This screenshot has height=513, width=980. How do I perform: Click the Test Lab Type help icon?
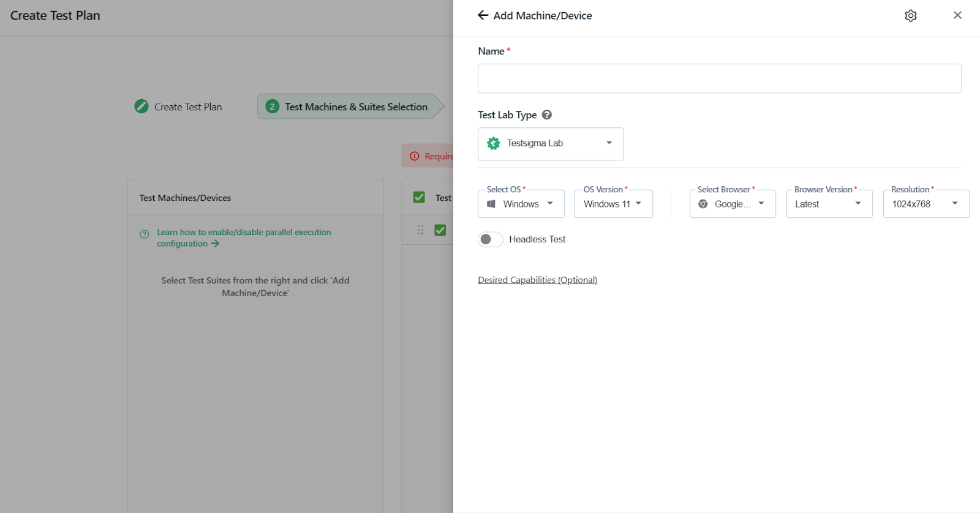coord(547,114)
